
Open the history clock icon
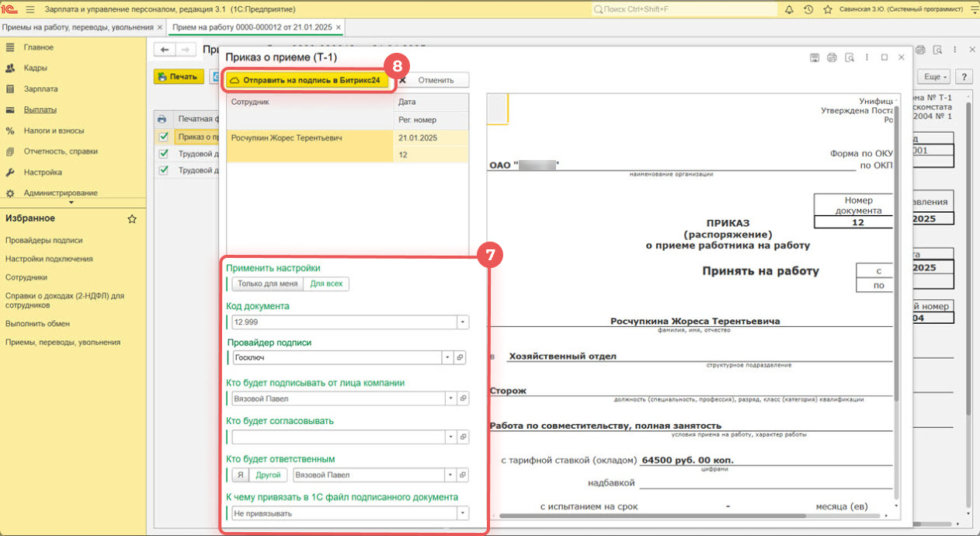coord(808,9)
